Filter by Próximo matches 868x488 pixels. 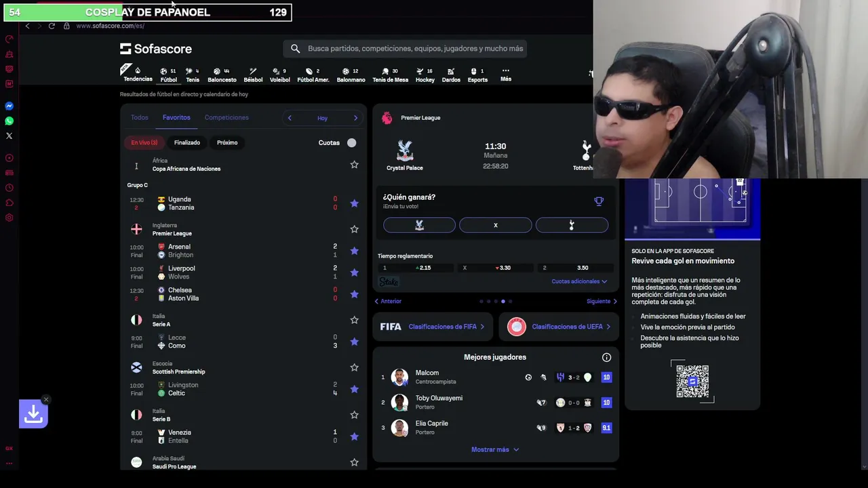(227, 142)
